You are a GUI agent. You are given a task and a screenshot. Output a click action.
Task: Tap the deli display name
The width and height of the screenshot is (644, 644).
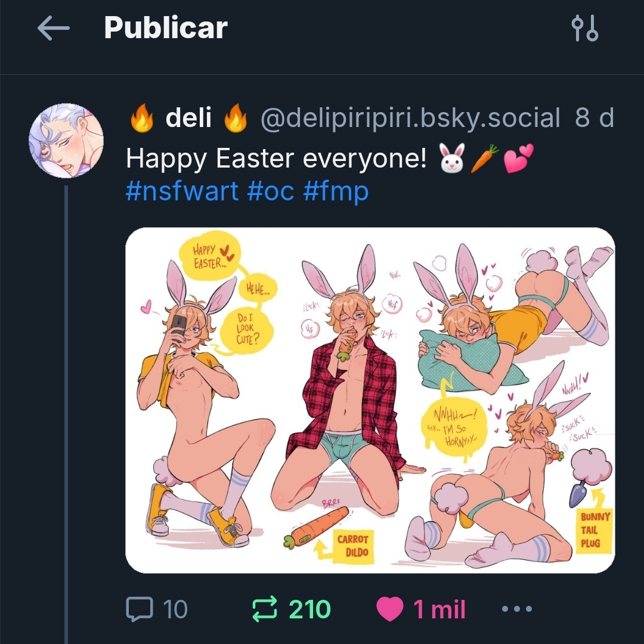point(188,118)
